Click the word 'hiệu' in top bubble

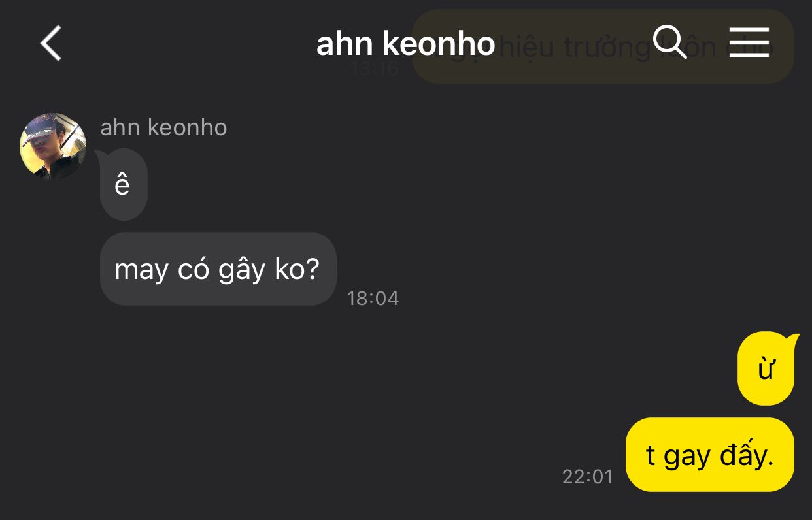527,47
